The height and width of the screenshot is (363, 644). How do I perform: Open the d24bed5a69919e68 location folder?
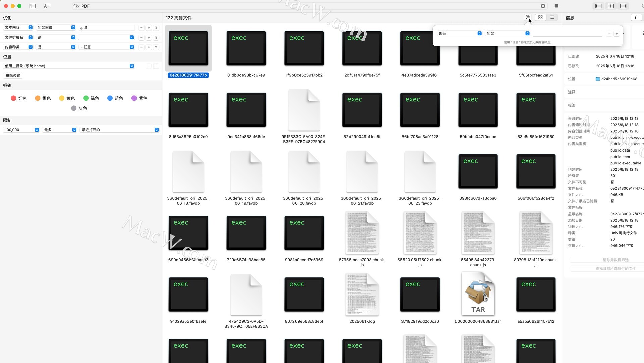coord(616,79)
